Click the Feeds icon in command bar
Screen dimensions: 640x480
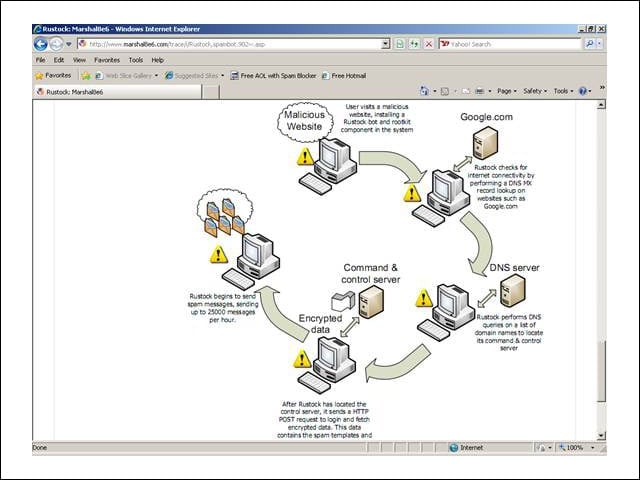[445, 91]
